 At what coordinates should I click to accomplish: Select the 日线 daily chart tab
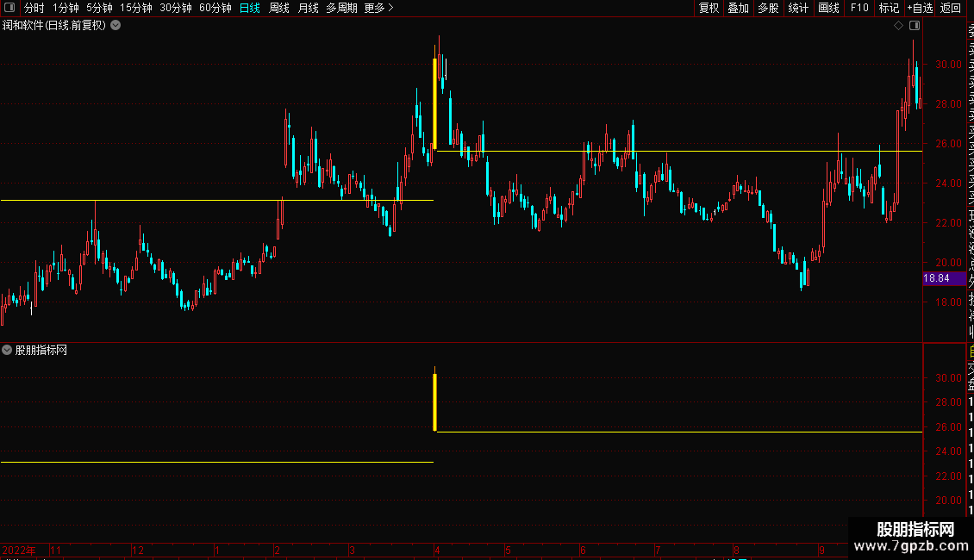coord(250,8)
